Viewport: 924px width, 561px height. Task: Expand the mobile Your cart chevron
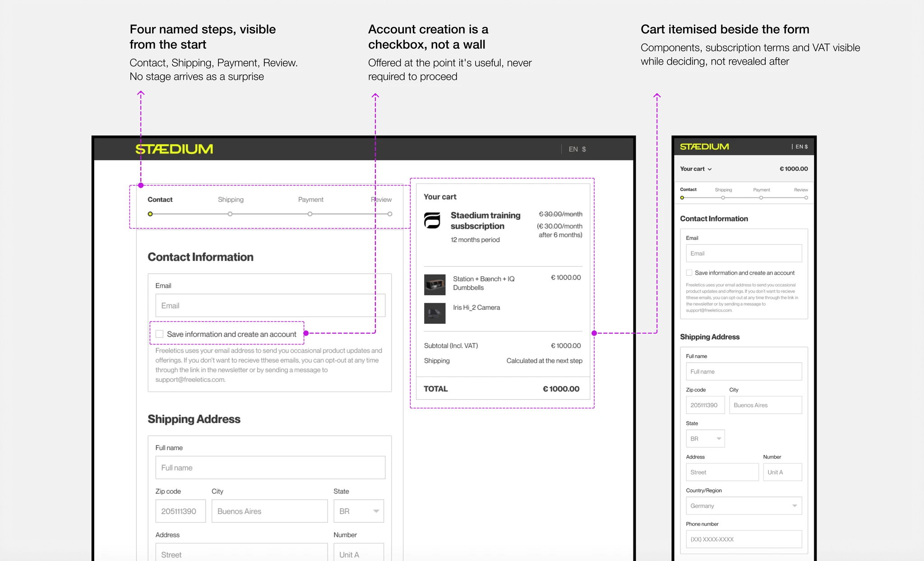click(x=710, y=169)
